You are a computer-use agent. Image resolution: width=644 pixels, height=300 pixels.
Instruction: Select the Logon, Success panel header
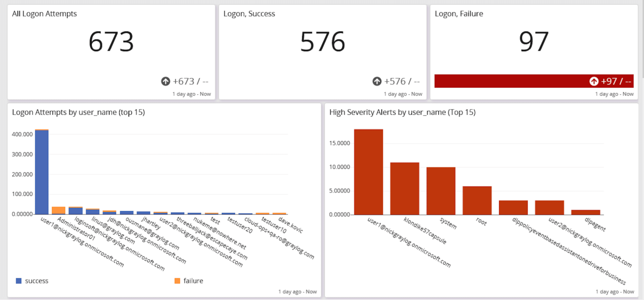[249, 14]
